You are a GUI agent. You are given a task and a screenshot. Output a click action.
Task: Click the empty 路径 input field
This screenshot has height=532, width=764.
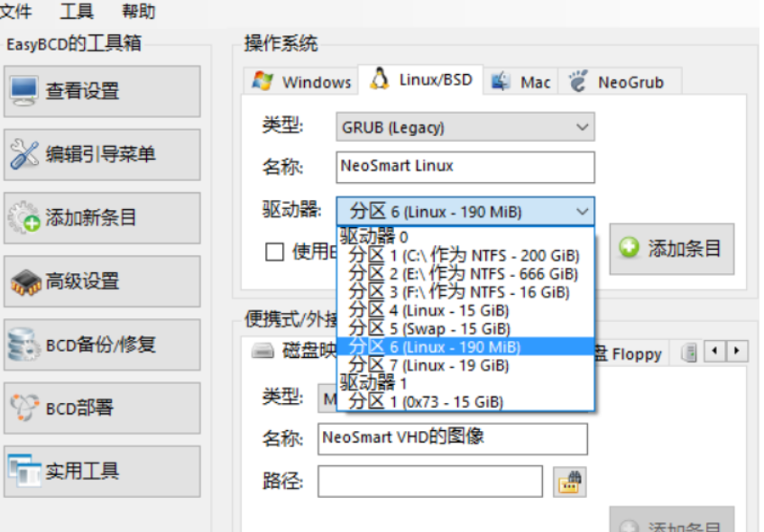[x=430, y=482]
